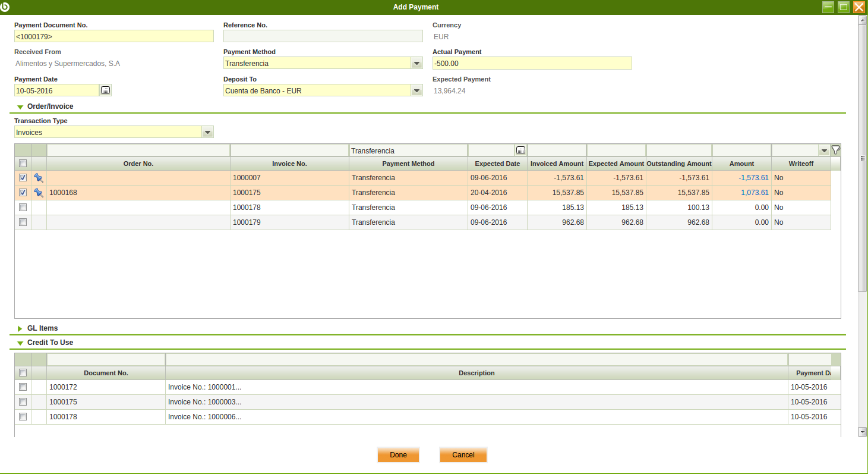This screenshot has height=474, width=868.
Task: Click the Done button
Action: point(398,455)
